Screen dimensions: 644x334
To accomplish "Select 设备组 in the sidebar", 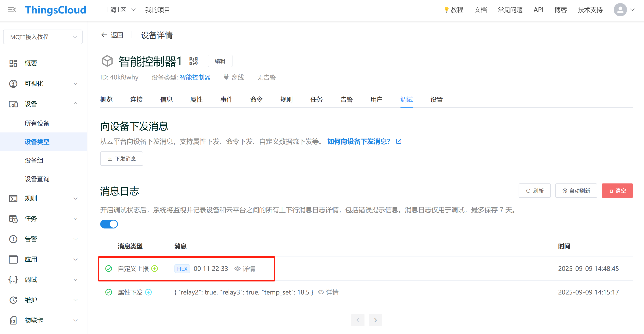I will point(34,160).
